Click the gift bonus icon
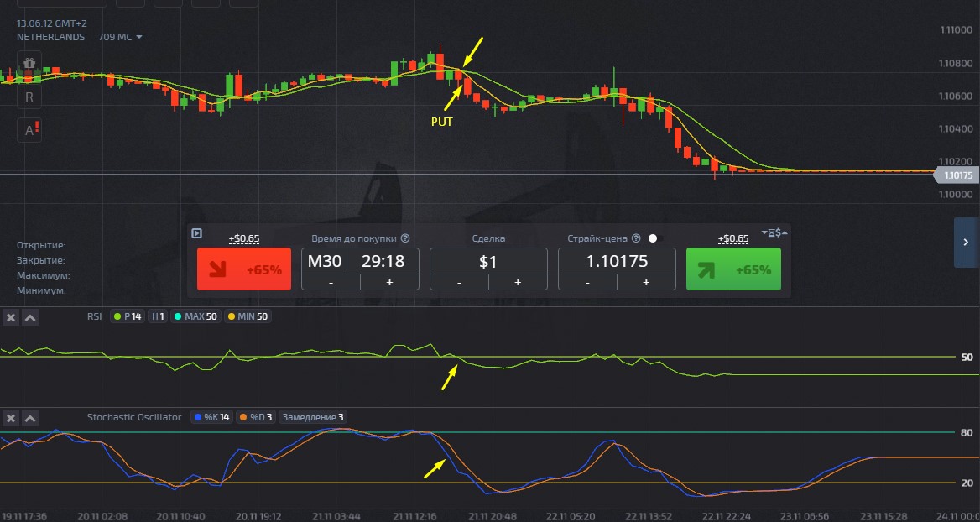The image size is (980, 522). tap(29, 64)
